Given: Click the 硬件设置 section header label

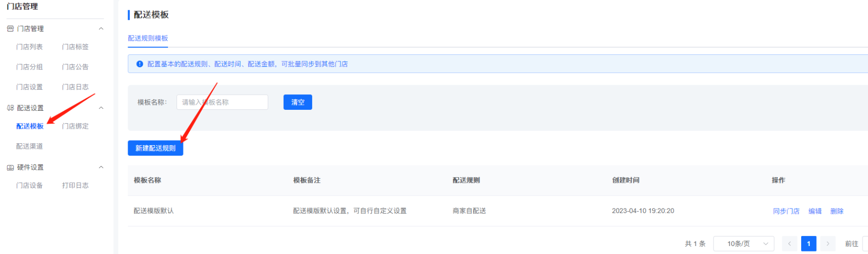Looking at the screenshot, I should point(30,167).
